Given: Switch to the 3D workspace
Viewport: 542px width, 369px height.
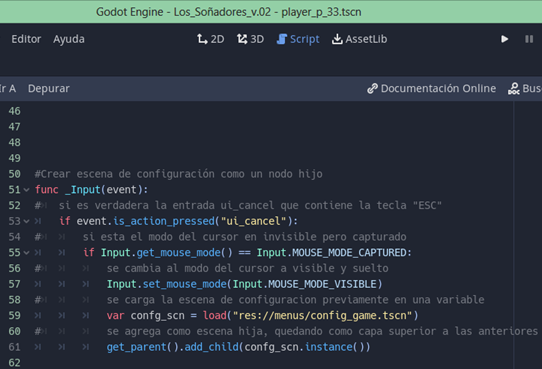Looking at the screenshot, I should point(250,39).
